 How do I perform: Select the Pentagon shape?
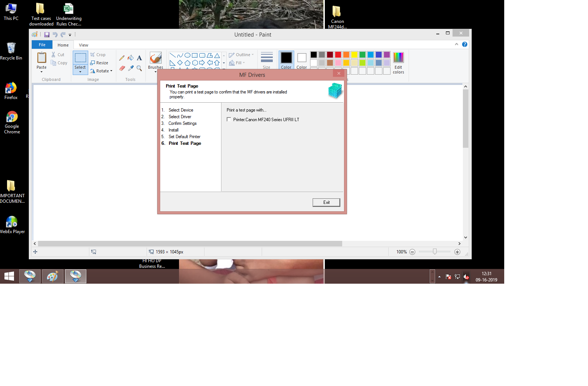tap(188, 63)
